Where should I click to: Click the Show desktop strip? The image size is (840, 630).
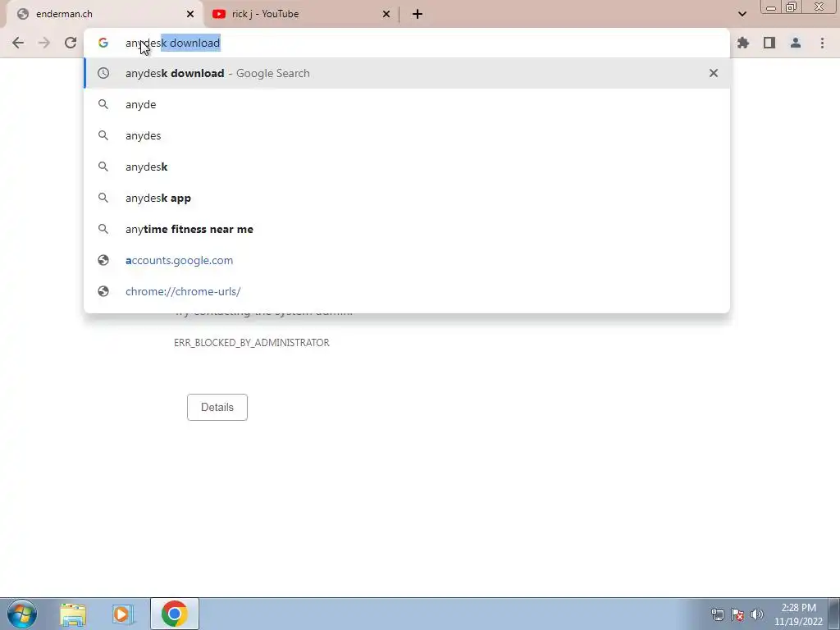click(x=834, y=614)
